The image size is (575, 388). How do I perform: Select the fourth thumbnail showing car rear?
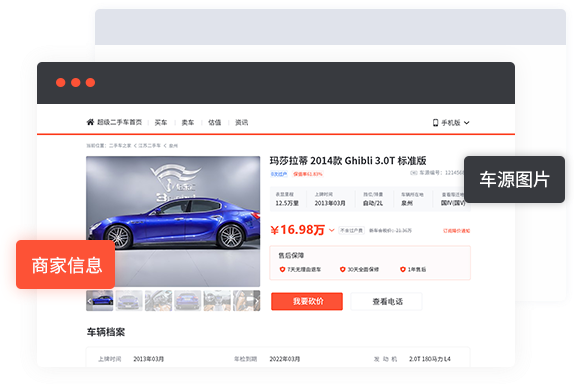point(188,301)
